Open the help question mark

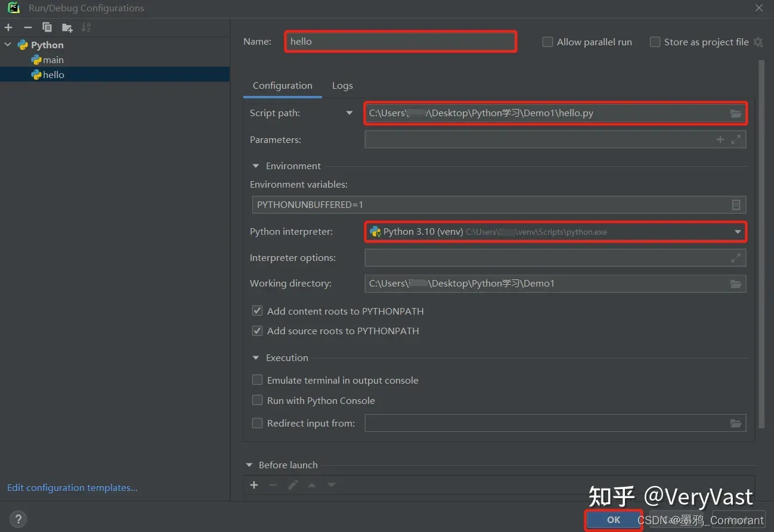pyautogui.click(x=18, y=519)
